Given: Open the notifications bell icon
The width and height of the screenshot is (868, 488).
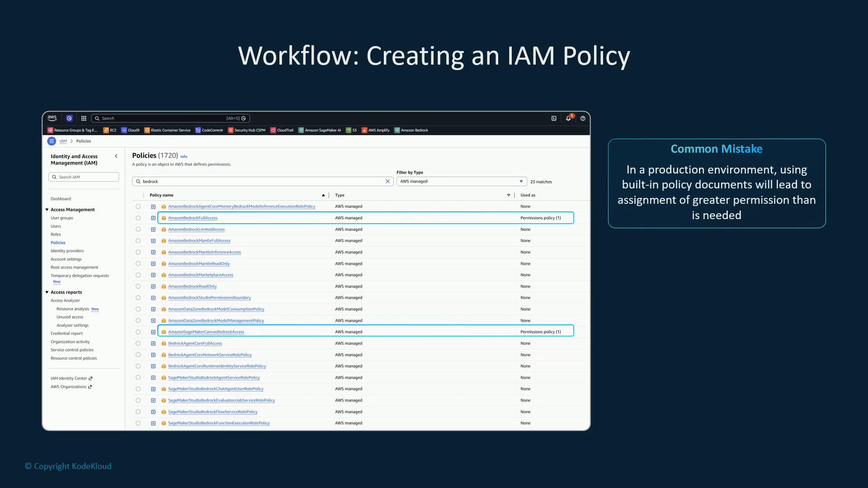Looking at the screenshot, I should [x=568, y=118].
